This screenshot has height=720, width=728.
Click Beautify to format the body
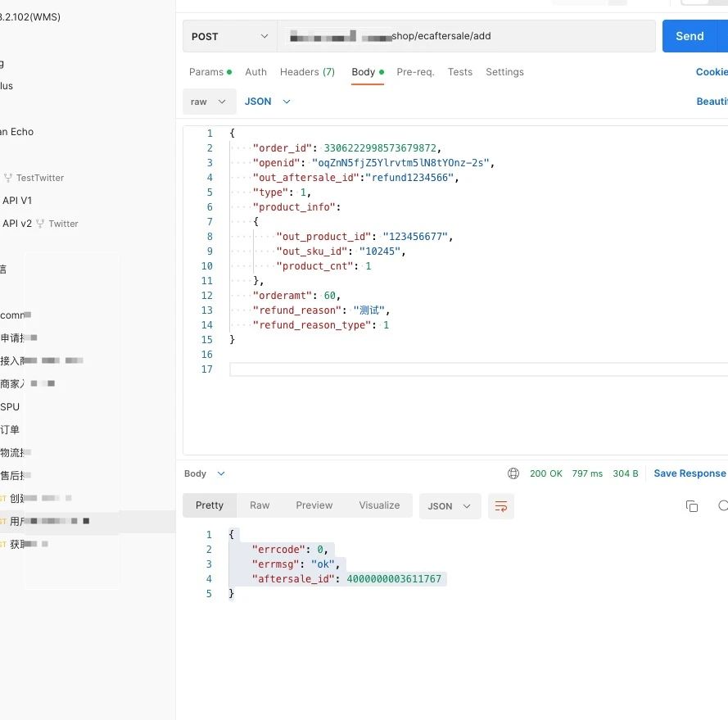point(712,102)
